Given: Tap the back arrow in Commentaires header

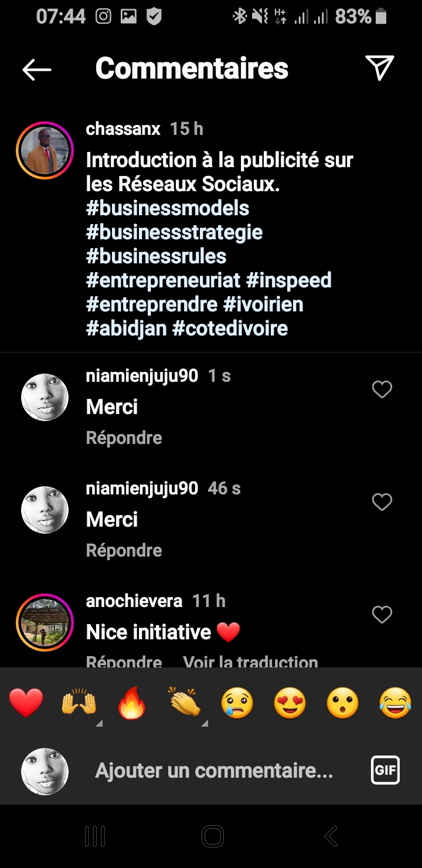Looking at the screenshot, I should click(36, 69).
